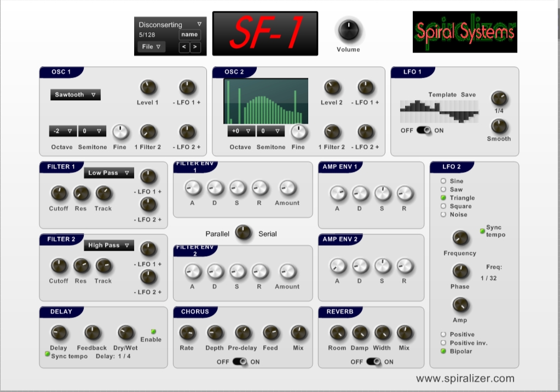560x392 pixels.
Task: Toggle the Reverb OFF/ON switch
Action: pyautogui.click(x=373, y=362)
